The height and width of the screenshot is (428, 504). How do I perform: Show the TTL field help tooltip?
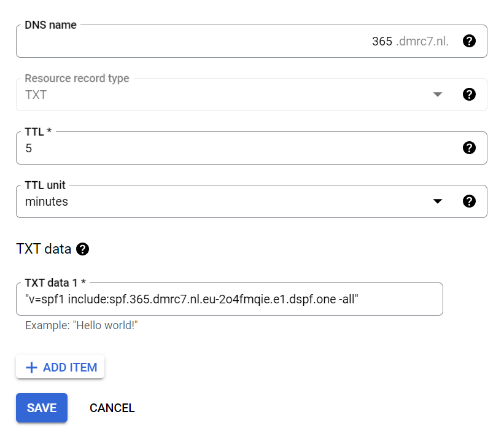[469, 148]
